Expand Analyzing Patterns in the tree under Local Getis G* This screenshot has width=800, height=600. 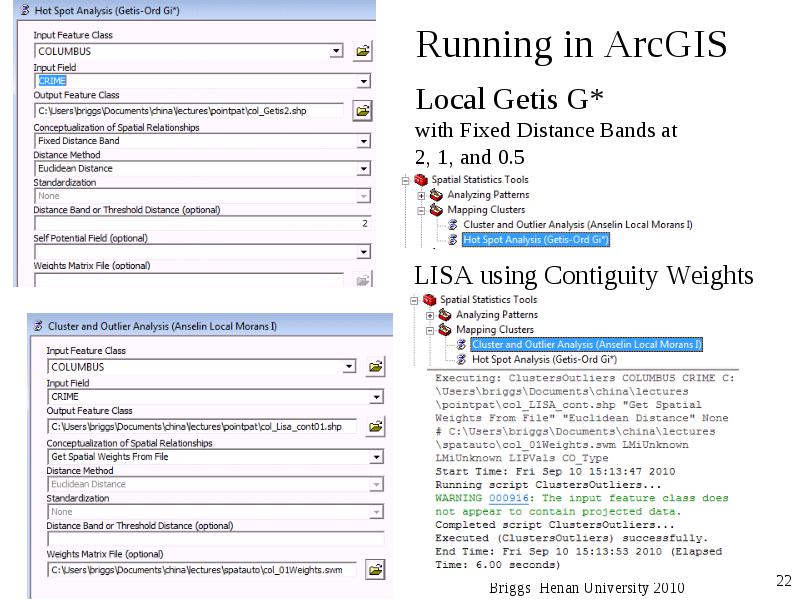point(421,195)
